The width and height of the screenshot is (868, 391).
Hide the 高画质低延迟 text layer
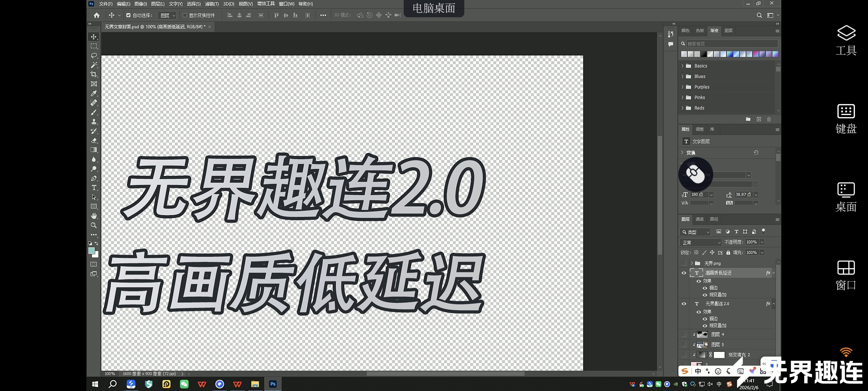click(684, 273)
